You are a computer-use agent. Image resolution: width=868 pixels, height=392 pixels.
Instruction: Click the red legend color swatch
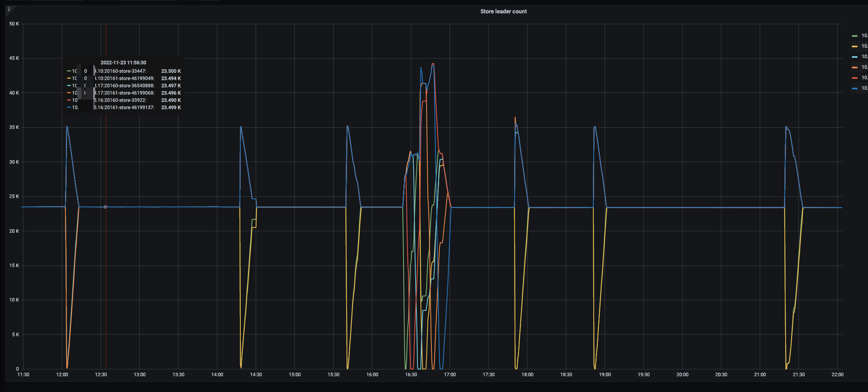tap(855, 78)
